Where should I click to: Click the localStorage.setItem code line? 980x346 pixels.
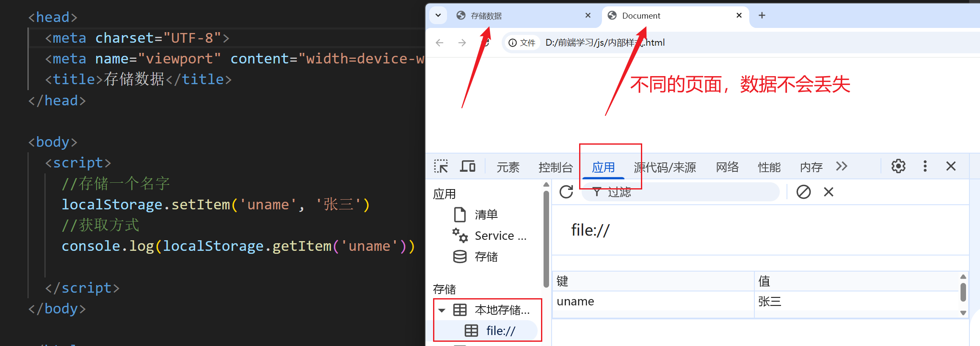216,205
